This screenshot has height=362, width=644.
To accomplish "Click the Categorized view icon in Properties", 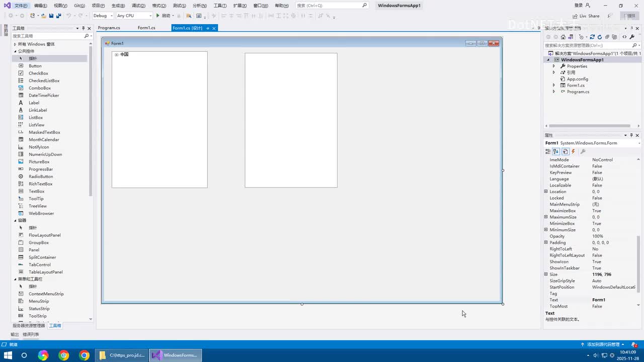I will tap(548, 151).
